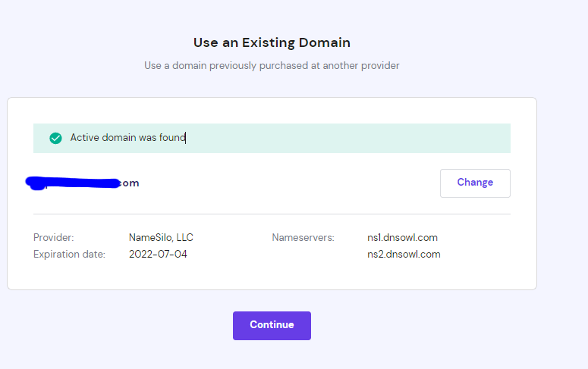Click the lavender page background beside Continue
The height and width of the screenshot is (369, 588).
pyautogui.click(x=413, y=326)
